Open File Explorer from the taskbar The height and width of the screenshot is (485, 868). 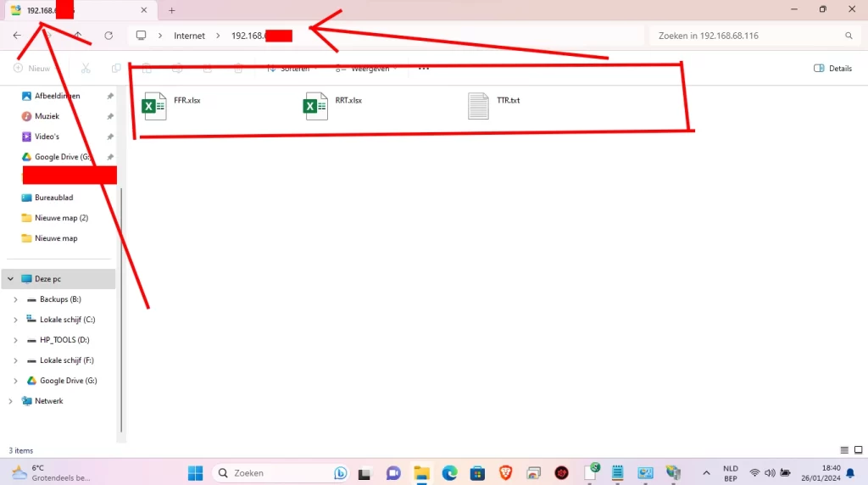pos(422,473)
